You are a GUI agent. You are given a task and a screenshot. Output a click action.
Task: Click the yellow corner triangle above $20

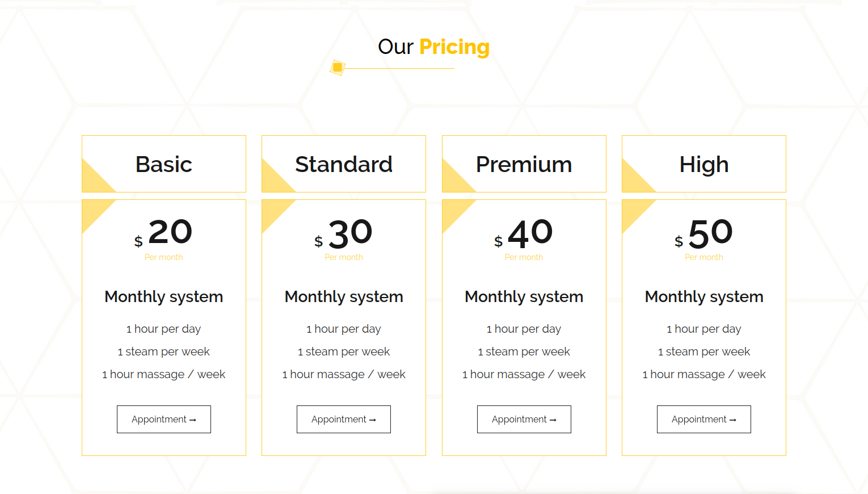tap(94, 211)
